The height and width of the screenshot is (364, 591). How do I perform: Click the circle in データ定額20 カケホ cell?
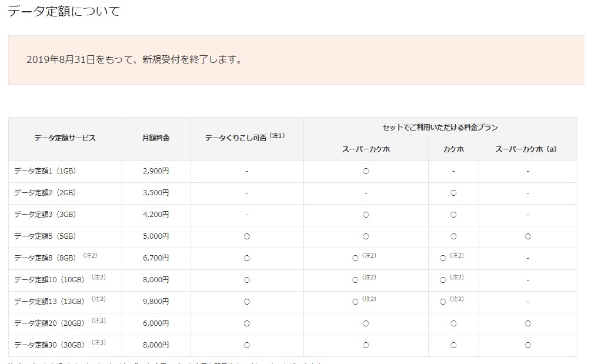[453, 323]
